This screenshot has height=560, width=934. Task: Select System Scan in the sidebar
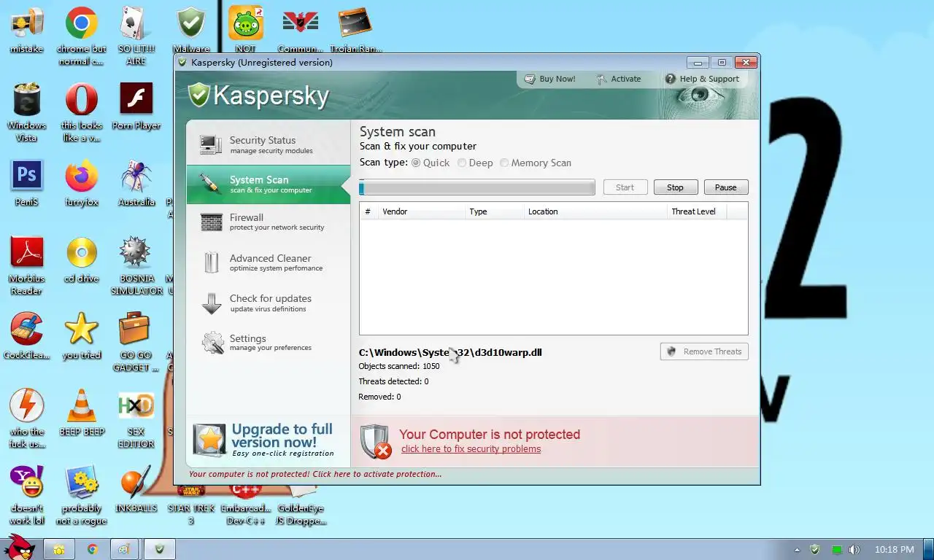pos(269,184)
